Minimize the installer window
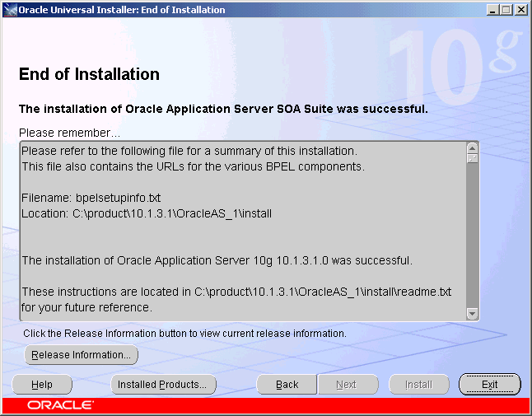The image size is (532, 416). 492,10
